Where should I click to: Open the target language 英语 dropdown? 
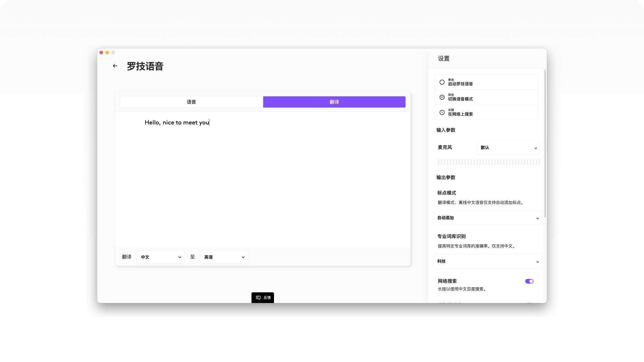point(224,257)
